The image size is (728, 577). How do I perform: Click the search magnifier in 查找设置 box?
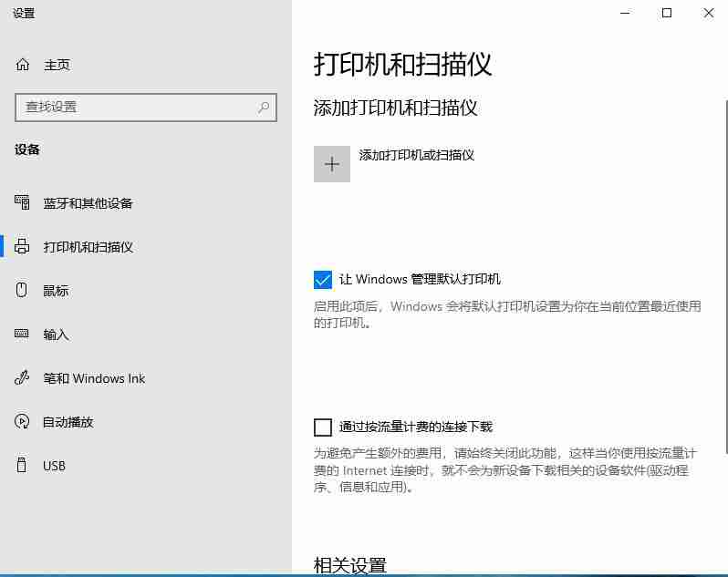(x=264, y=108)
